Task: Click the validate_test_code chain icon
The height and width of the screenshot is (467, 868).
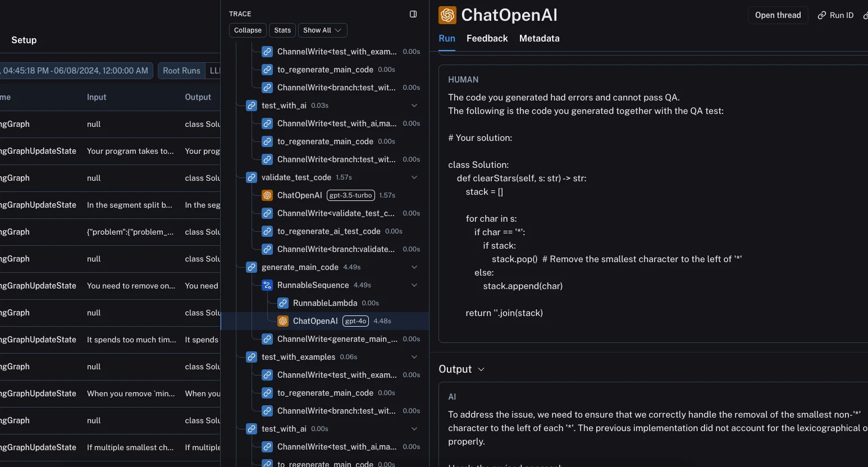Action: pyautogui.click(x=252, y=177)
